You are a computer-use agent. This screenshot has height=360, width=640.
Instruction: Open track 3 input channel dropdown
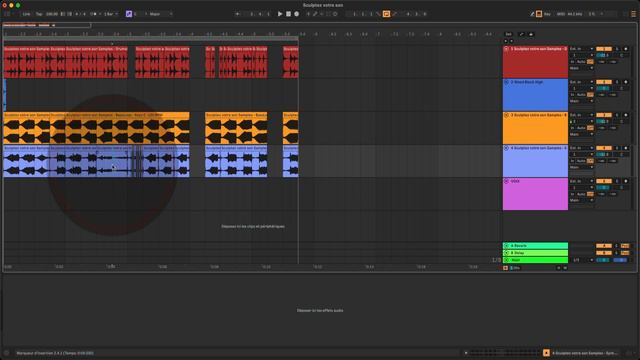click(582, 121)
